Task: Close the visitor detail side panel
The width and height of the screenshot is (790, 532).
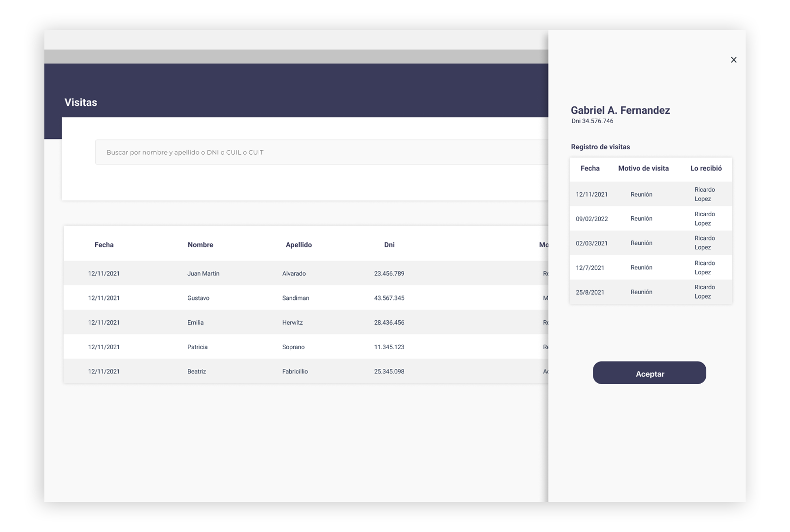Action: (x=733, y=60)
